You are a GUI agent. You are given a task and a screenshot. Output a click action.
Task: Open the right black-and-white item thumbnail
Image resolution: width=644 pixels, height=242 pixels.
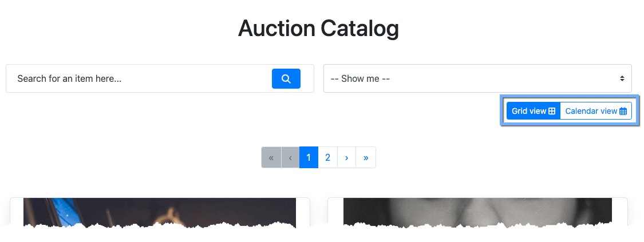click(477, 213)
